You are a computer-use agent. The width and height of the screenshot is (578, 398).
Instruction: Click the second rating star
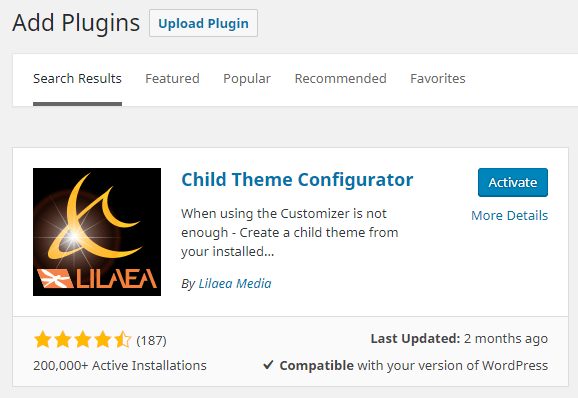pos(63,340)
